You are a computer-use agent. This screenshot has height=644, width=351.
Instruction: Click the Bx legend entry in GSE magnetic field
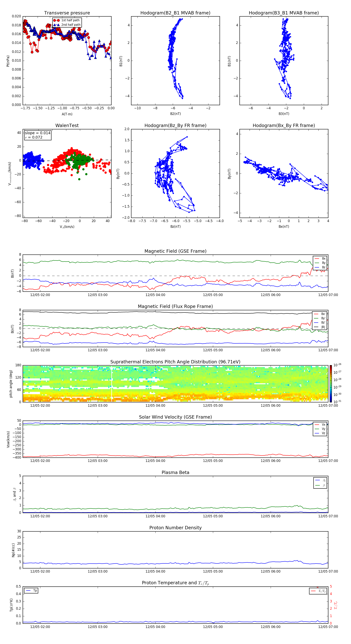coord(320,259)
